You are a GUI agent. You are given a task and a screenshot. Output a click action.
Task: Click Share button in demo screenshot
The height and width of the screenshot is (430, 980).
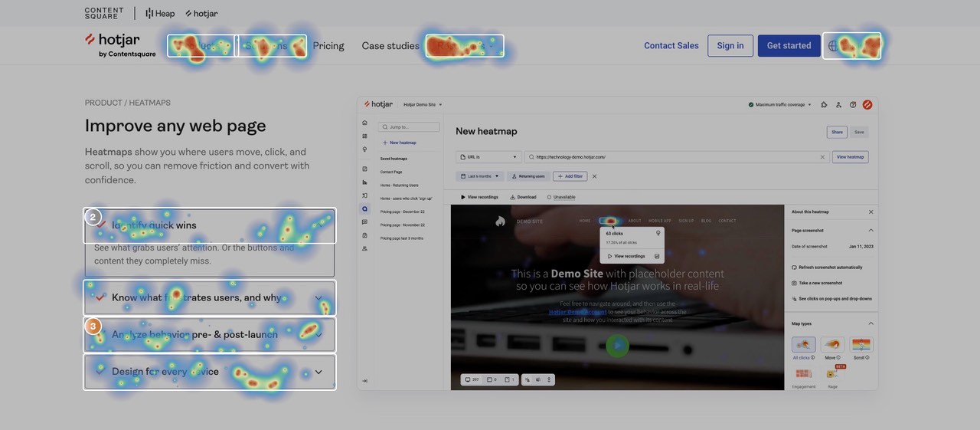pos(837,132)
